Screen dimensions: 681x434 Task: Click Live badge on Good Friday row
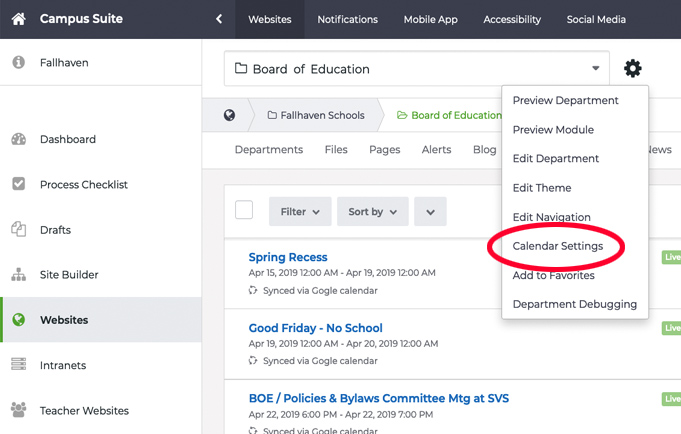[x=671, y=328]
